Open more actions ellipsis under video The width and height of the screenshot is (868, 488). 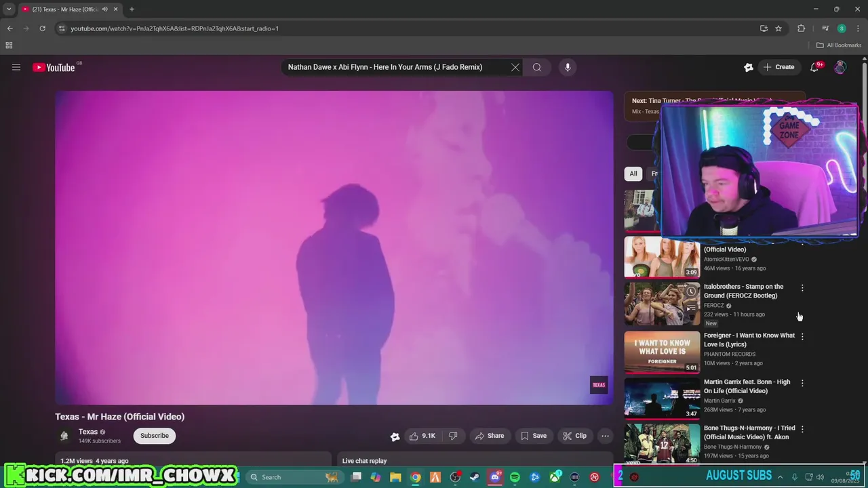pyautogui.click(x=606, y=436)
